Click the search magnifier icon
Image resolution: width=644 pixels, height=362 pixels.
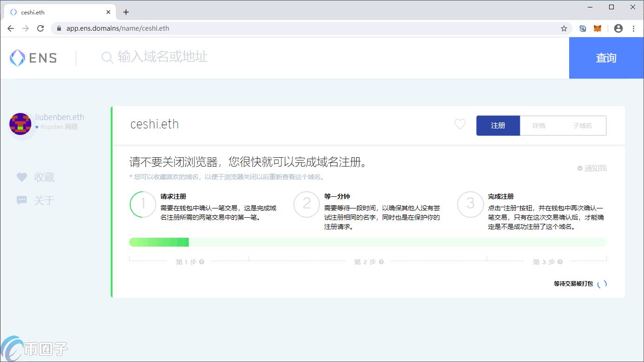(x=107, y=58)
